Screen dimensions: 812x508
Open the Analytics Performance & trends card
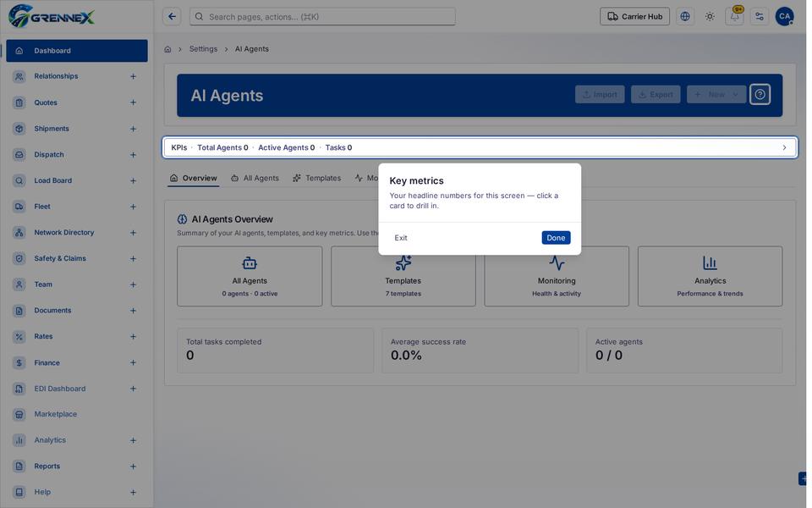(710, 276)
